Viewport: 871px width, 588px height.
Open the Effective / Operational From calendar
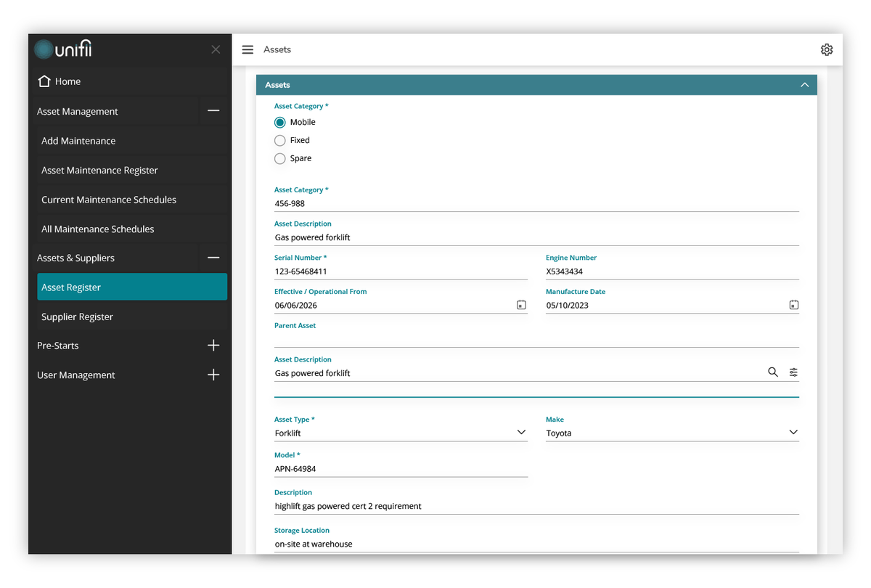click(521, 305)
